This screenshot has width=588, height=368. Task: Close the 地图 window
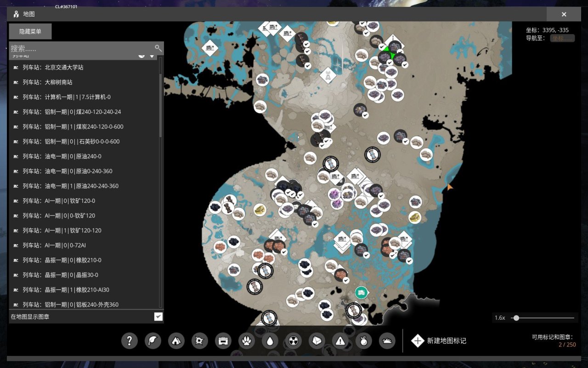[564, 14]
